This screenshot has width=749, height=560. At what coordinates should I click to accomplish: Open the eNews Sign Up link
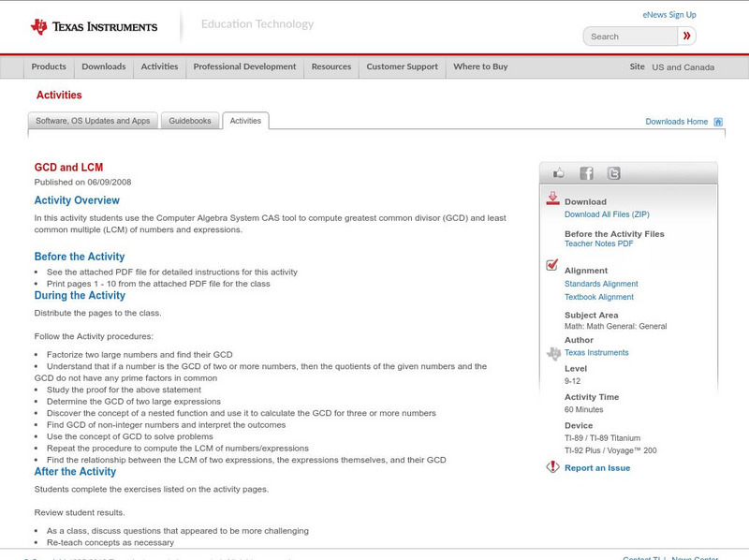(x=669, y=15)
